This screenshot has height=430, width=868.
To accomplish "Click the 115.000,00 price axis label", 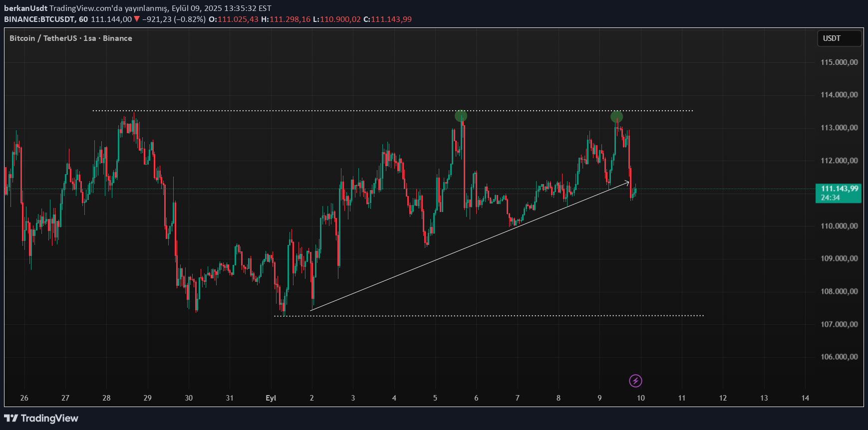I will click(x=839, y=62).
